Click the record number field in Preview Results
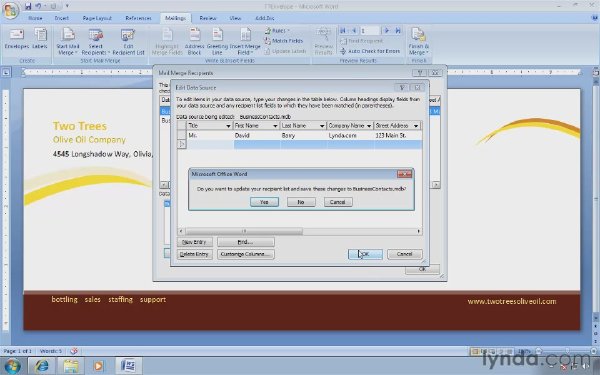This screenshot has width=600, height=375. [369, 31]
